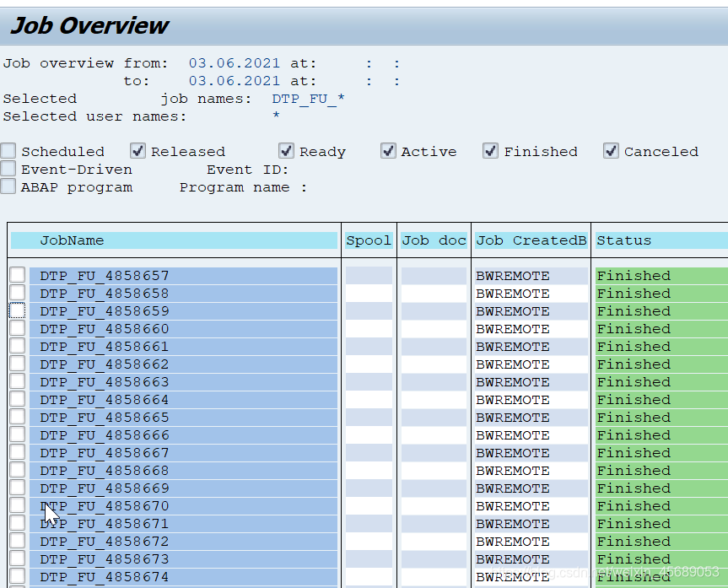The image size is (728, 588).
Task: Toggle the Scheduled checkbox
Action: coord(8,151)
